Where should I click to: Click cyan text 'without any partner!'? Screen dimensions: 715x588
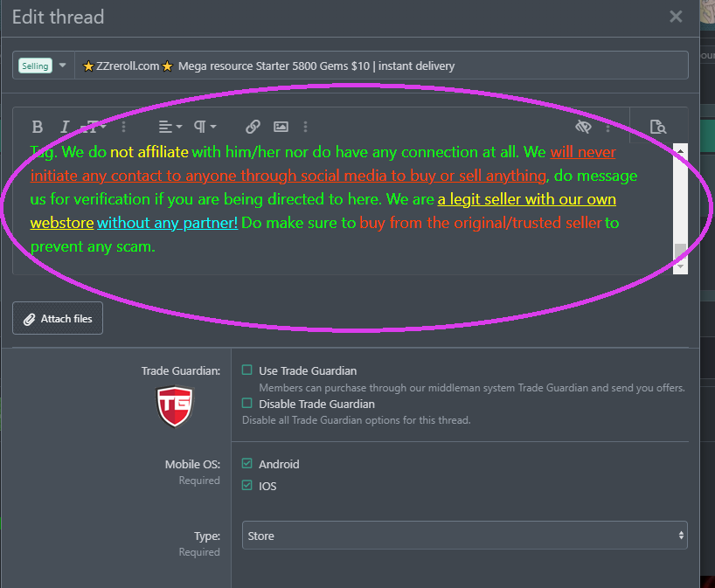pos(167,223)
